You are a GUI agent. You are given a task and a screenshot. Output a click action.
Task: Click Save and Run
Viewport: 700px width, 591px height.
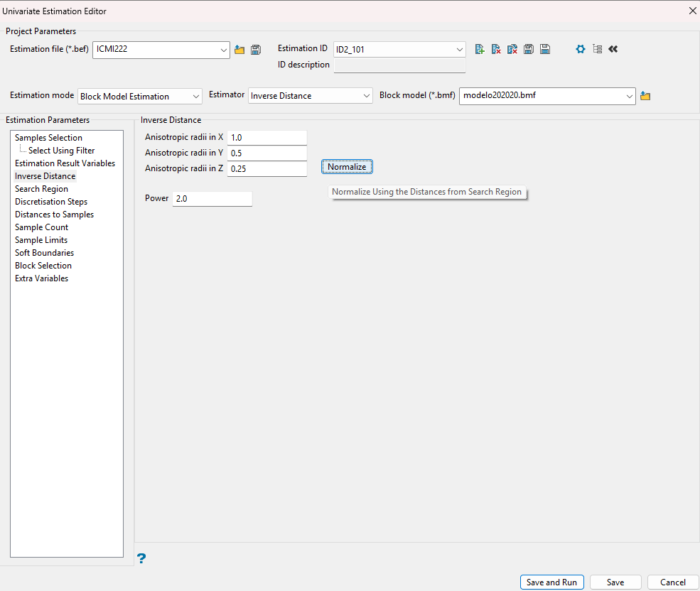pos(551,582)
